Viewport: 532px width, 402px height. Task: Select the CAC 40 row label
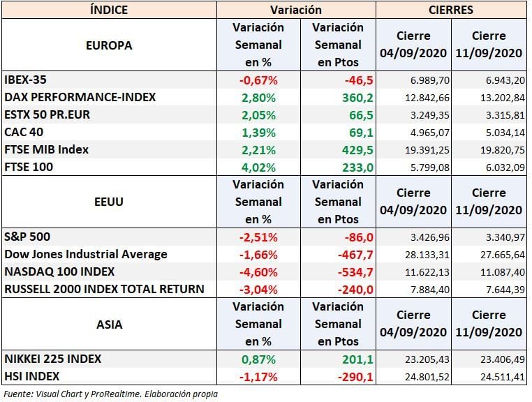point(24,132)
